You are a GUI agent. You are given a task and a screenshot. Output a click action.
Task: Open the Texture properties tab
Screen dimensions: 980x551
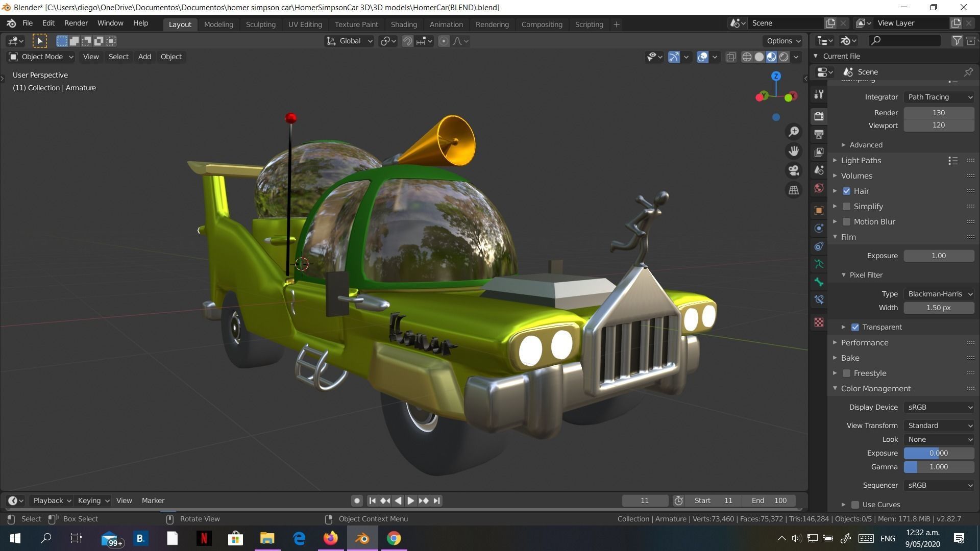[819, 322]
